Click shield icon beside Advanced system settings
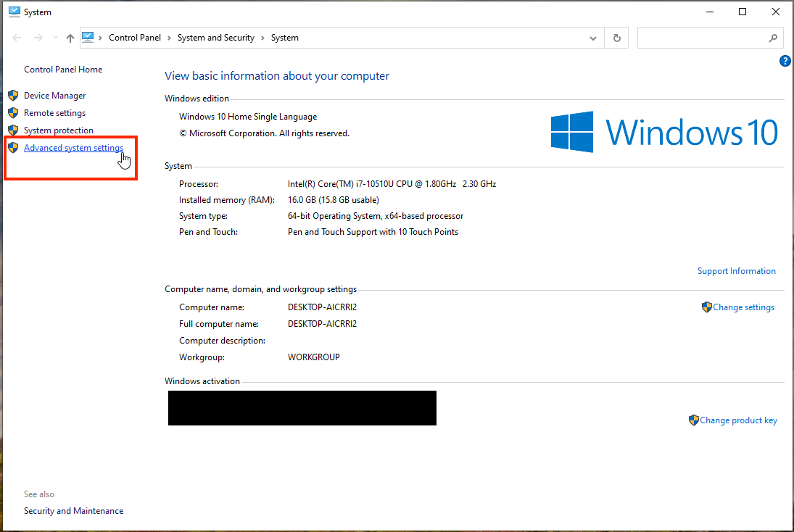The height and width of the screenshot is (532, 794). tap(13, 148)
